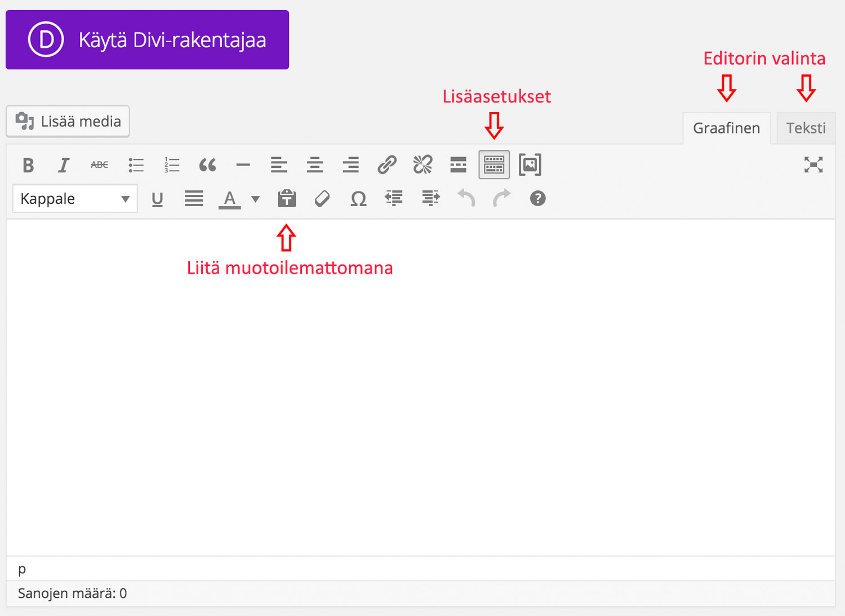
Task: Justify the text alignment
Action: [x=194, y=199]
